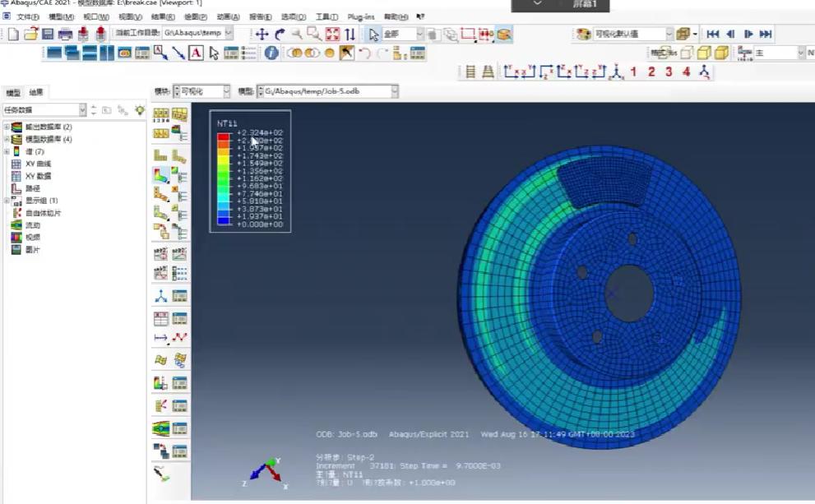Viewport: 815px width, 504px height.
Task: Apply saved view 3
Action: [x=669, y=72]
